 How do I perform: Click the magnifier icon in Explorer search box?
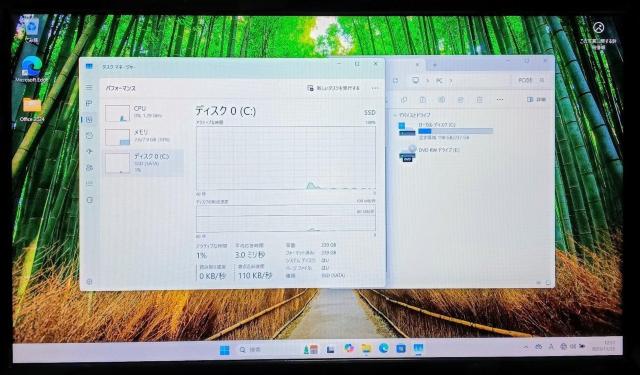click(x=542, y=80)
